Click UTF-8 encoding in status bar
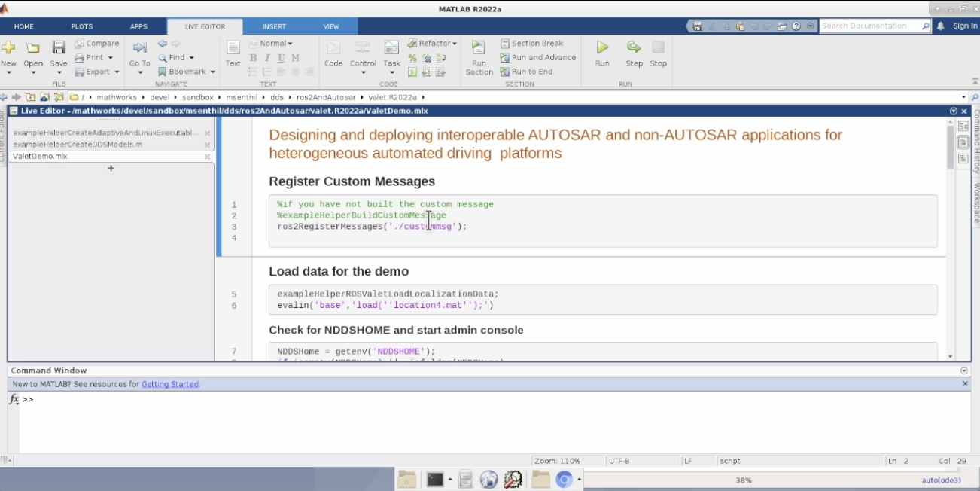Viewport: 980px width, 491px height. 619,461
